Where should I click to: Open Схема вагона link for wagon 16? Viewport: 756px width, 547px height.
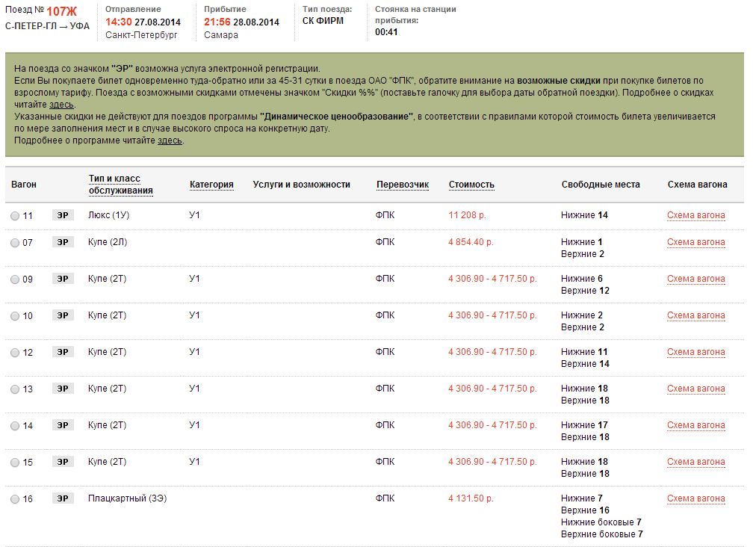695,498
